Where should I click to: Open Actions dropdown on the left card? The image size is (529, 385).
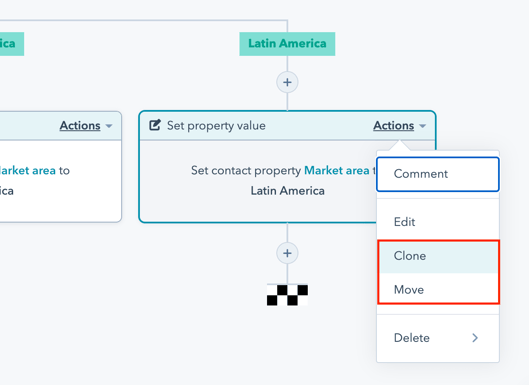point(86,126)
